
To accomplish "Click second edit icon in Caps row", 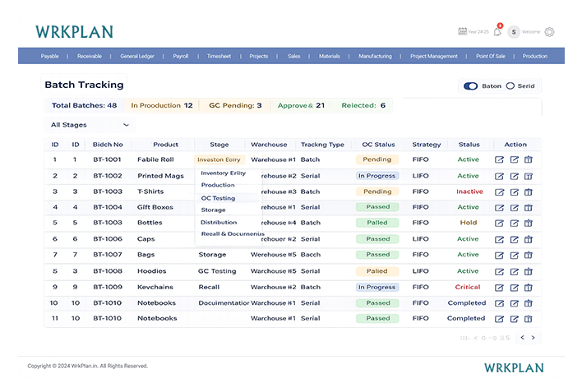I will [x=514, y=239].
